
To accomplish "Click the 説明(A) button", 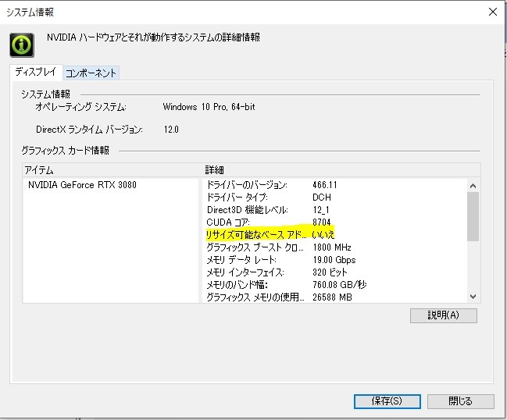I will pos(443,315).
